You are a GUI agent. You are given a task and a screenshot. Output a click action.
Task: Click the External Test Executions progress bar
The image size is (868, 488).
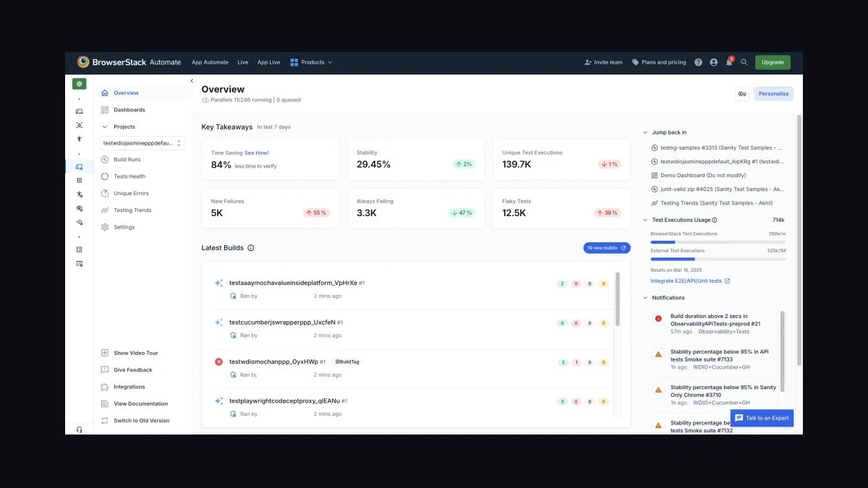click(x=718, y=259)
